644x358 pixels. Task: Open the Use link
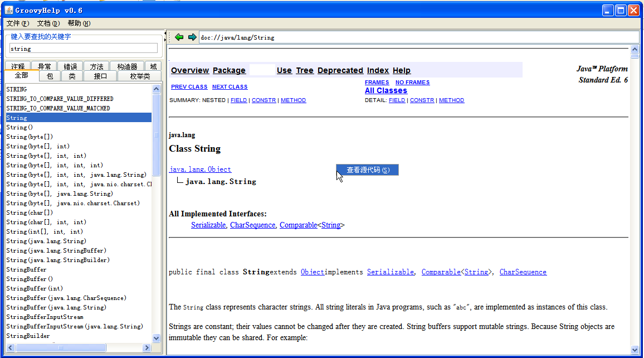[284, 70]
